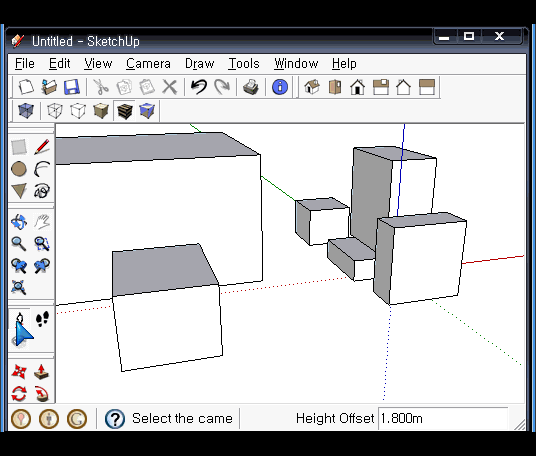Click the Height Offset value field
Viewport: 536px width, 456px height.
click(443, 418)
